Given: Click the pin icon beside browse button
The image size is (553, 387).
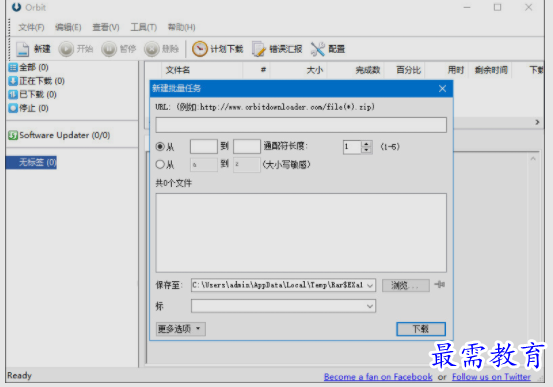Looking at the screenshot, I should (439, 284).
